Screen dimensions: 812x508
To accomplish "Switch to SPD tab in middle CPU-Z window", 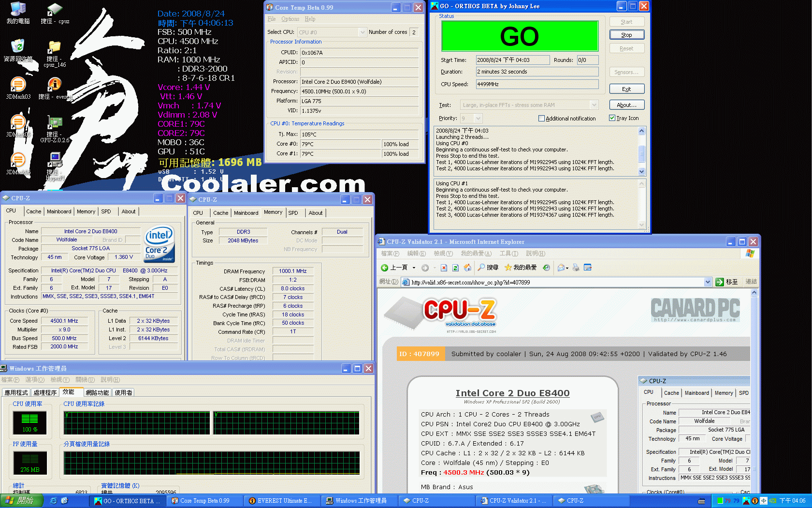I will pos(293,213).
